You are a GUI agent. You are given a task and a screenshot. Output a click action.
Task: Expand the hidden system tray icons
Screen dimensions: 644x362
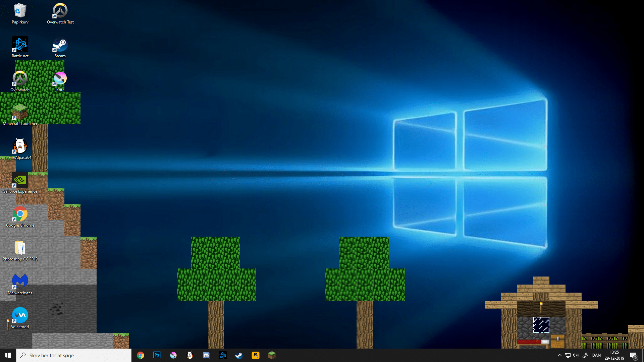(x=559, y=355)
